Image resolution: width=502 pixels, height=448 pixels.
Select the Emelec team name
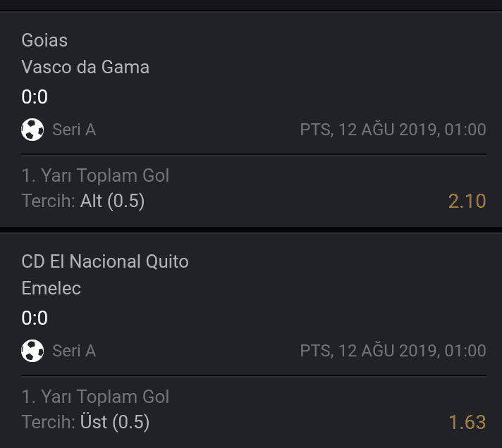click(x=51, y=288)
